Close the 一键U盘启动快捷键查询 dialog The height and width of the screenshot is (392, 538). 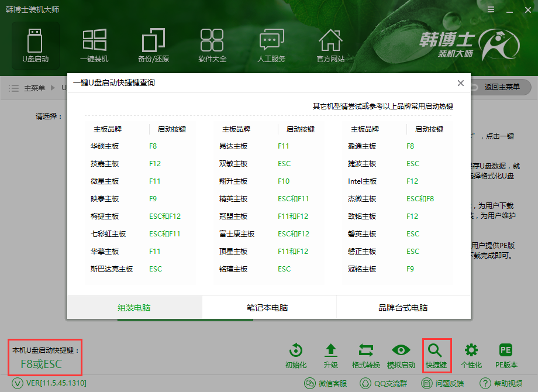pyautogui.click(x=460, y=82)
